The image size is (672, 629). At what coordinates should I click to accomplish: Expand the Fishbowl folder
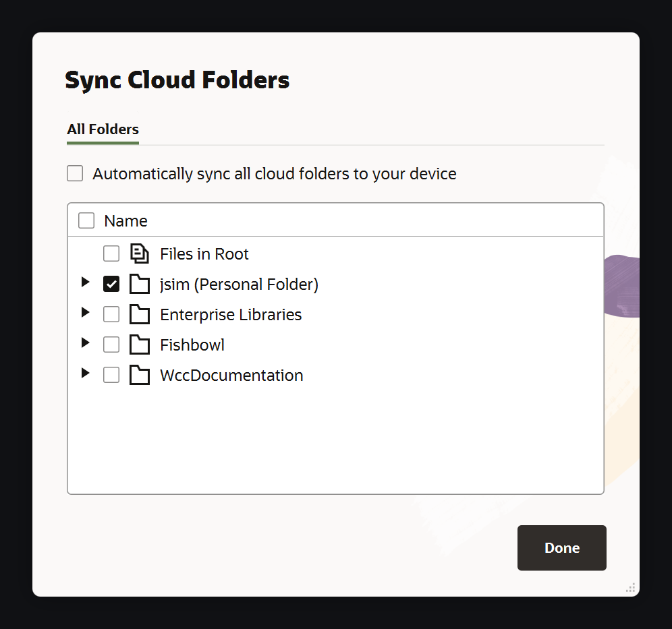[x=85, y=342]
